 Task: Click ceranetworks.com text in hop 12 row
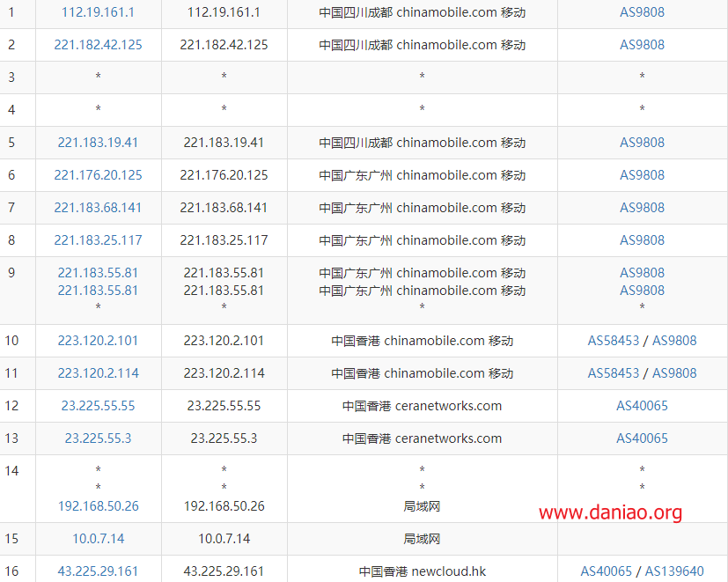(x=448, y=406)
